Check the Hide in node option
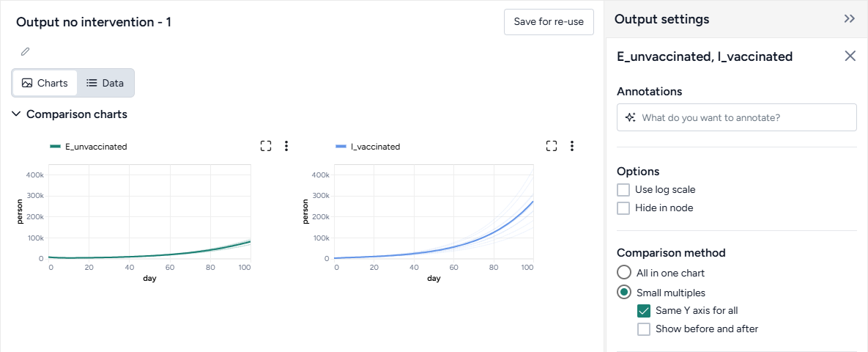Image resolution: width=868 pixels, height=352 pixels. pos(623,208)
